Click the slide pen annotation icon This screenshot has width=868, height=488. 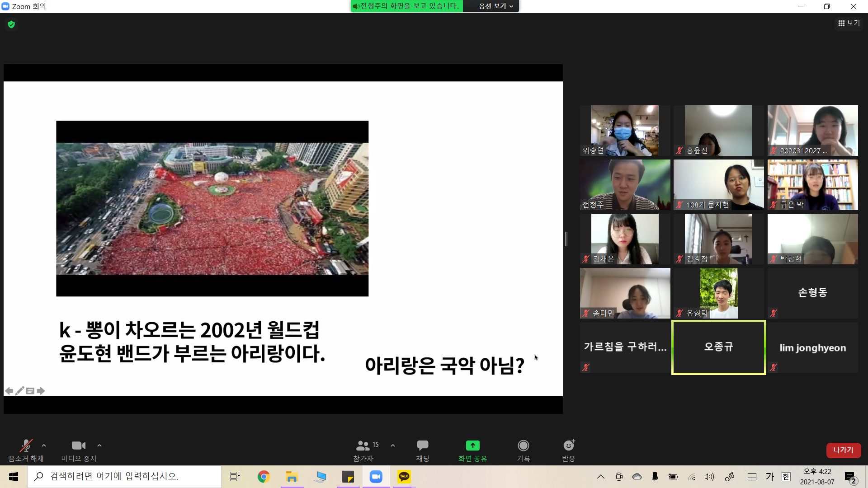coord(19,391)
